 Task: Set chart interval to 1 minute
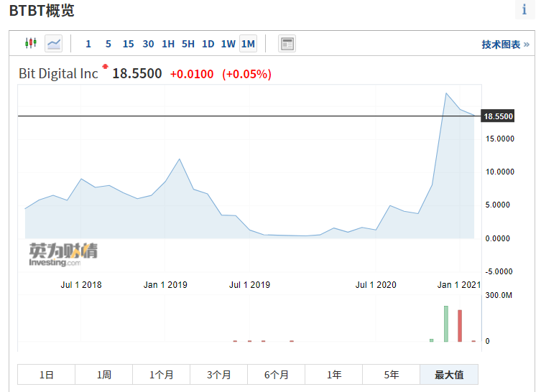pos(88,44)
